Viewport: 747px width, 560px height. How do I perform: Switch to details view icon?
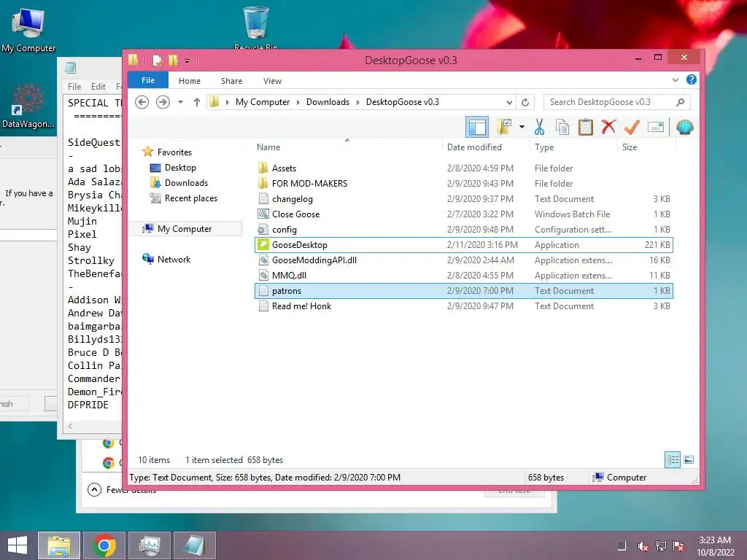(x=673, y=459)
